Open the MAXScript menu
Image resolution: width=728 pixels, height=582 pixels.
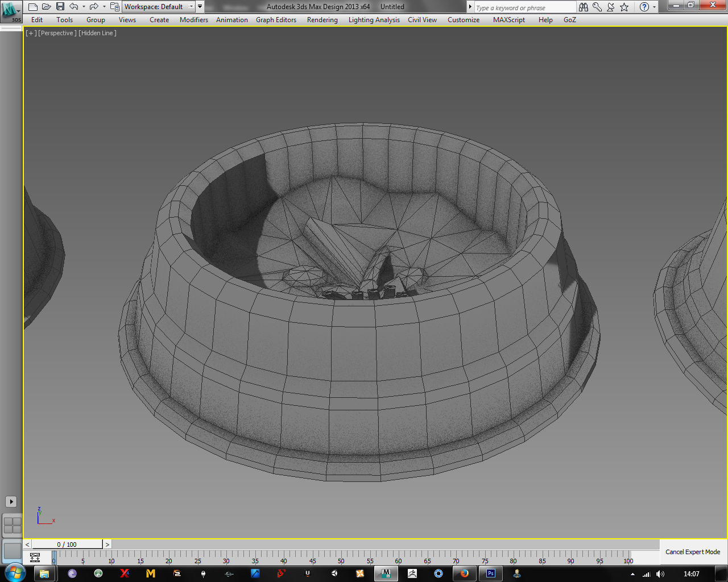(x=509, y=20)
